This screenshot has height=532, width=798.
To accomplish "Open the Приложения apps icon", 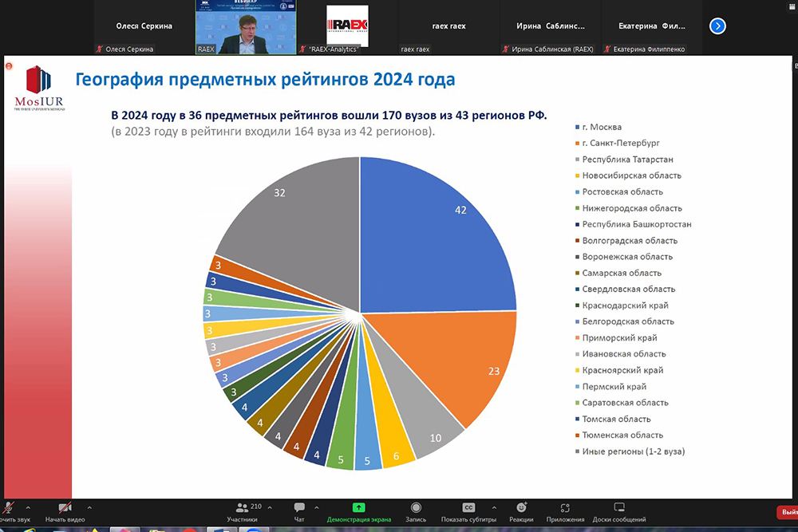I will (565, 508).
